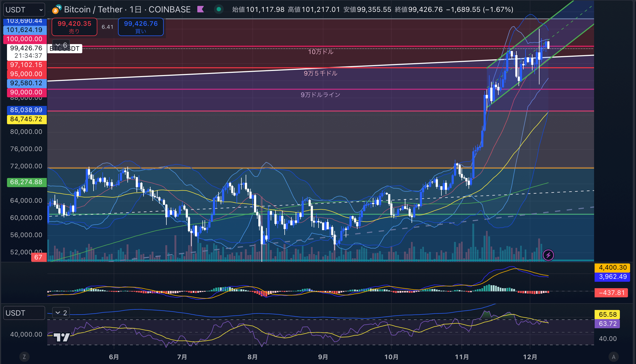Click the 安値 99,355.55 value in header

[367, 9]
